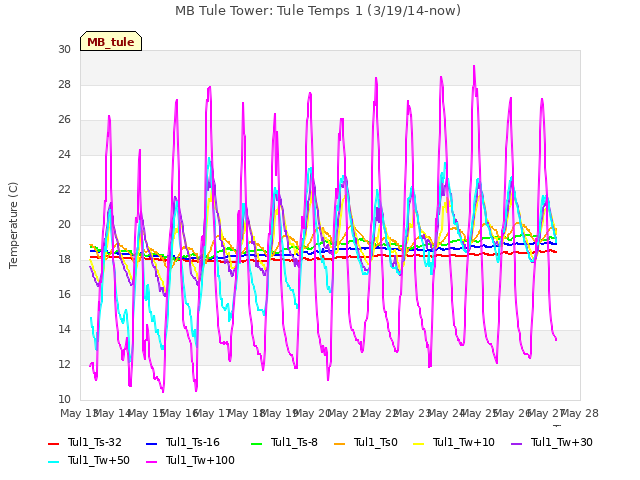The image size is (640, 480).
Task: Click the orange Tul1_Ts0 legend swatch
Action: pos(339,444)
